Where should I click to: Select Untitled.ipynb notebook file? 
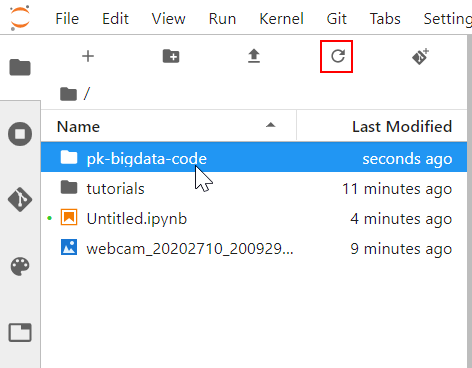coord(254,218)
